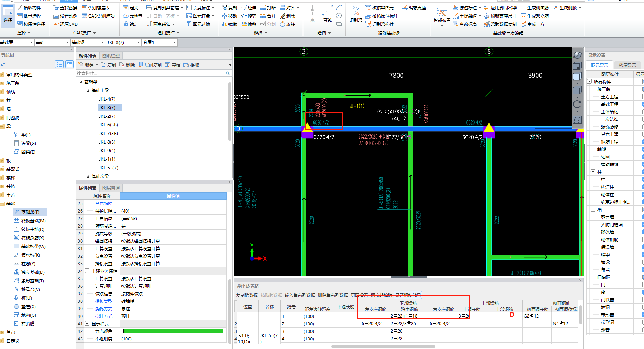Viewport: 644px width, 349px height.
Task: Click search magnifier in component list
Action: coord(228,73)
